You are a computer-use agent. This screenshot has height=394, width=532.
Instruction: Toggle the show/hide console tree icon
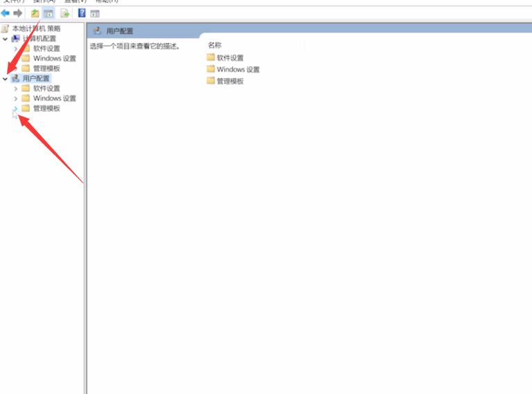48,14
